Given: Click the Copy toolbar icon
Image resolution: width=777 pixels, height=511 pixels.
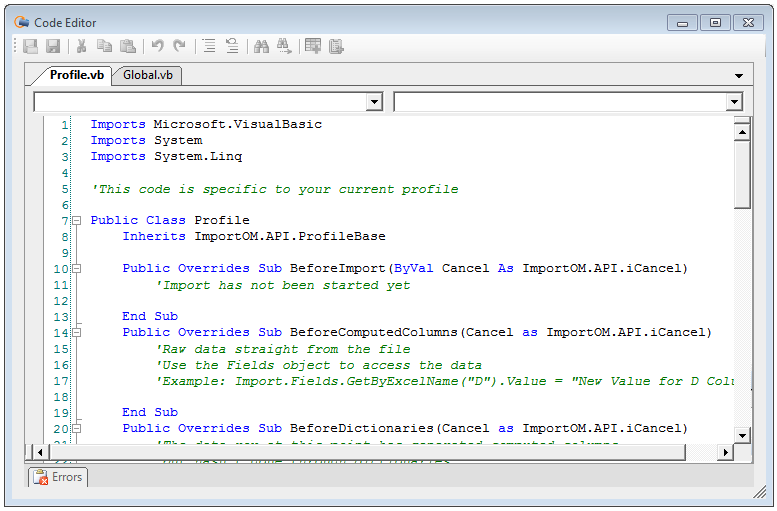Looking at the screenshot, I should pos(104,46).
